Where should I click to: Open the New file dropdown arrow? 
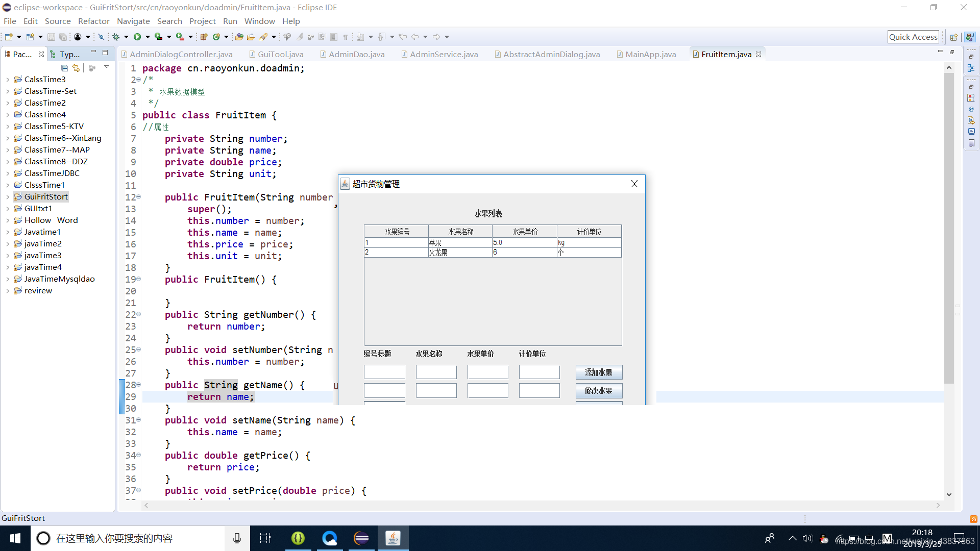[19, 37]
